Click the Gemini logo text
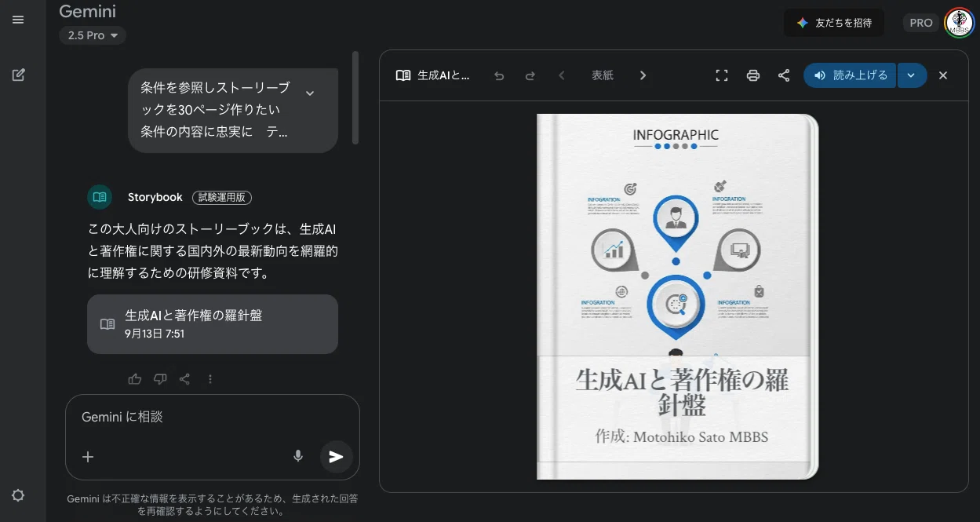Image resolution: width=980 pixels, height=522 pixels. point(88,11)
